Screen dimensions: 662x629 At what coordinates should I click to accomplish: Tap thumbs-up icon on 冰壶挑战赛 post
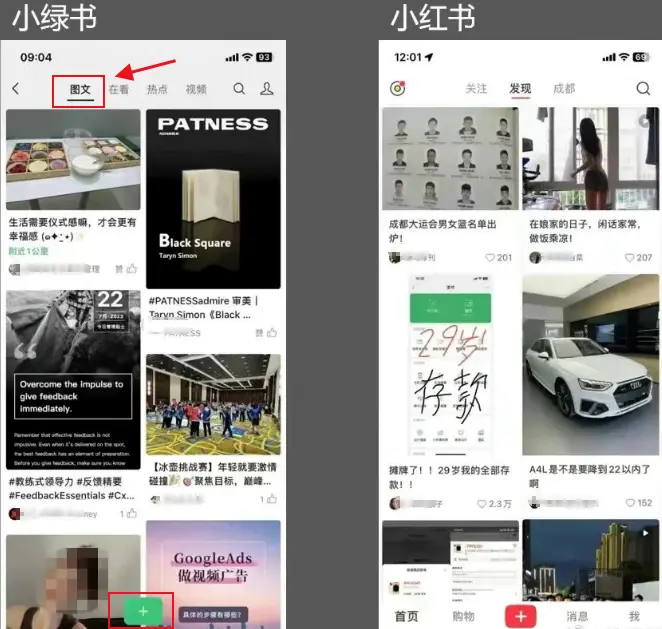click(270, 498)
